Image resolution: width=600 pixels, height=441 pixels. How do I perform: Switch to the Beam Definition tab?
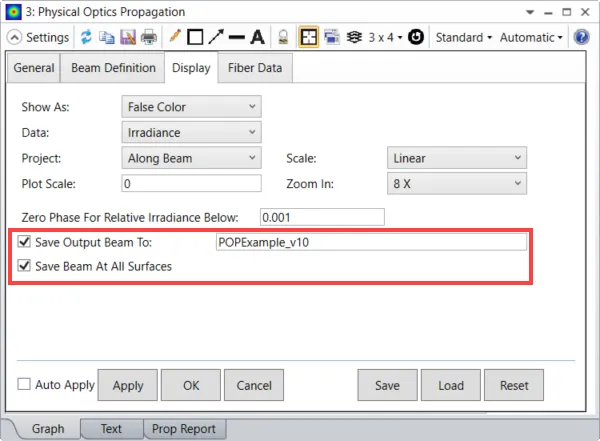[113, 68]
